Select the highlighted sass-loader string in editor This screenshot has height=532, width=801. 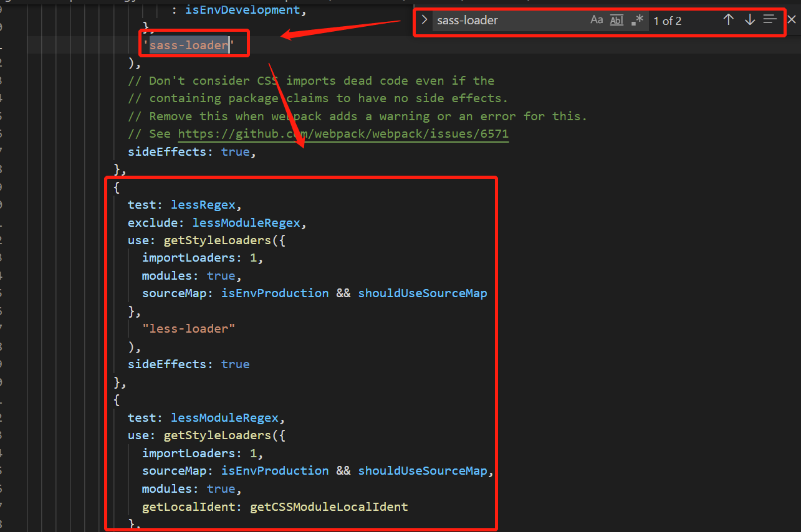pyautogui.click(x=189, y=44)
